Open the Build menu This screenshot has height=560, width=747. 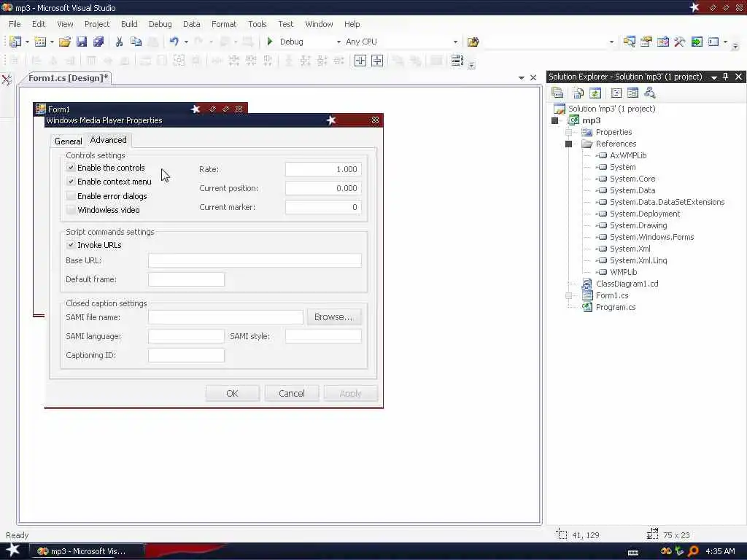point(129,24)
